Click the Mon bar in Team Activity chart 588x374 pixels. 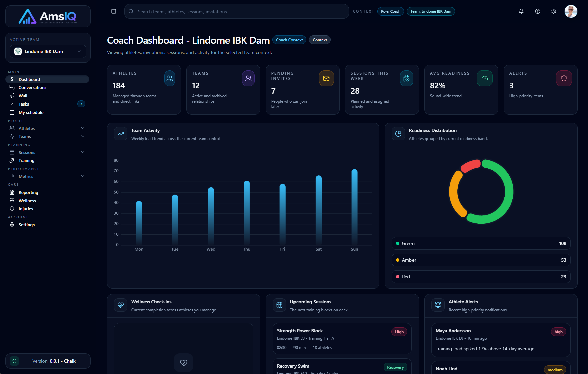pyautogui.click(x=139, y=223)
